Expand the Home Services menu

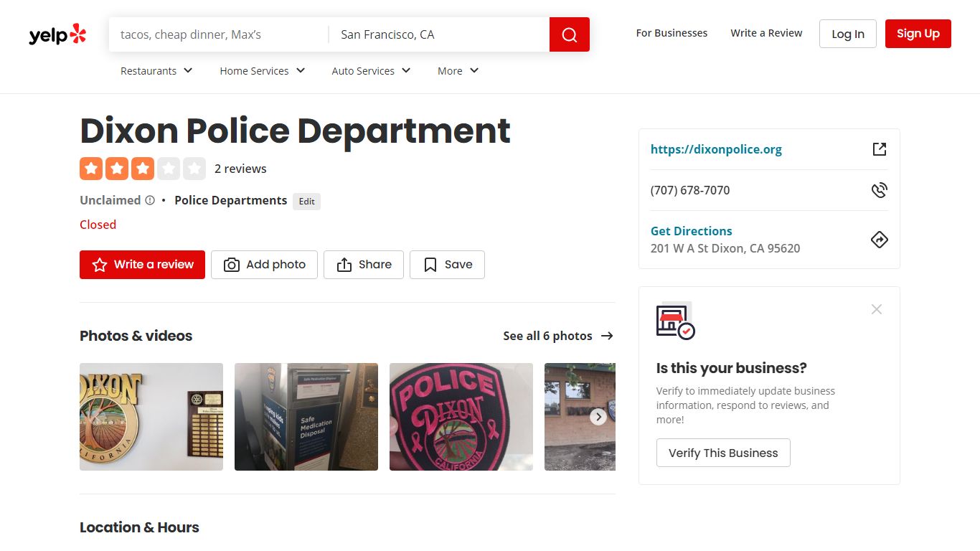263,71
